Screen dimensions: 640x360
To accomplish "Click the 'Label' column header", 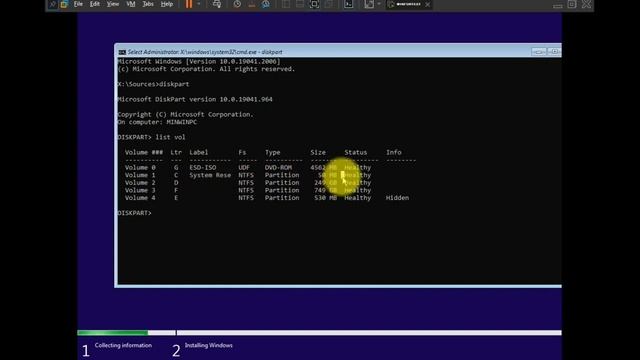I will pyautogui.click(x=199, y=152).
